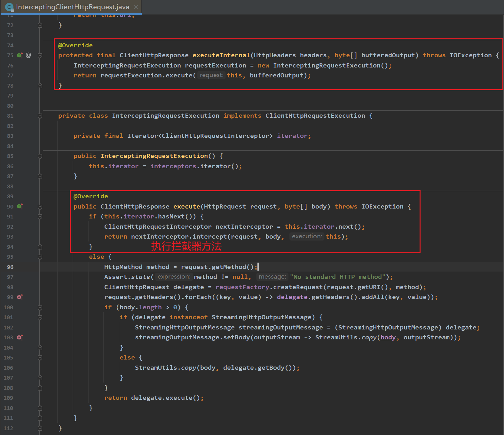Click the underlined body reference on line 103
The image size is (504, 435).
[388, 337]
